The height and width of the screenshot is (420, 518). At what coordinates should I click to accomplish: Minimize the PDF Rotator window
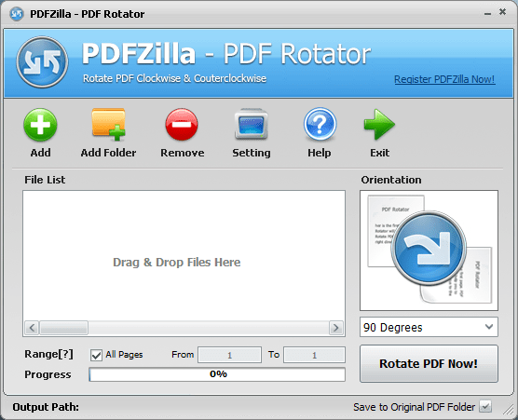(487, 14)
